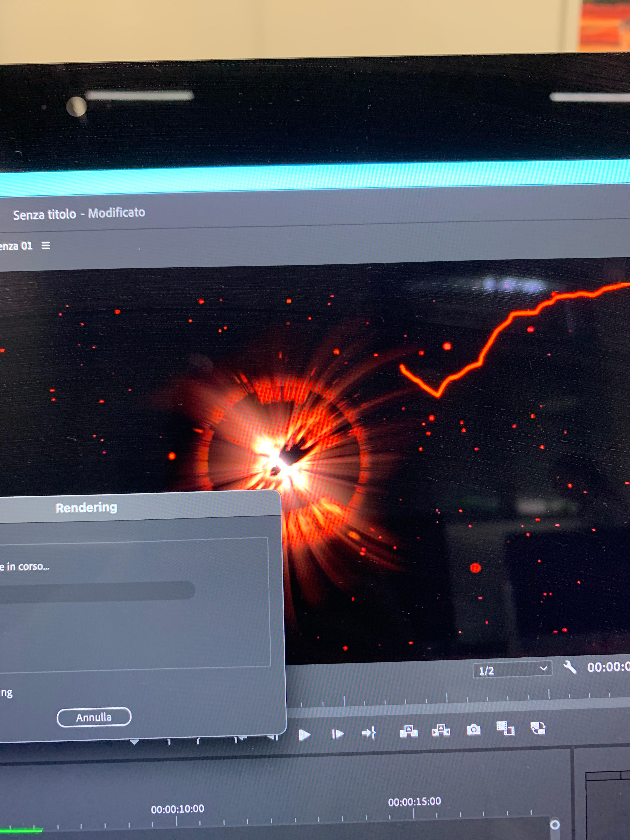Click the Extract icon

(441, 730)
